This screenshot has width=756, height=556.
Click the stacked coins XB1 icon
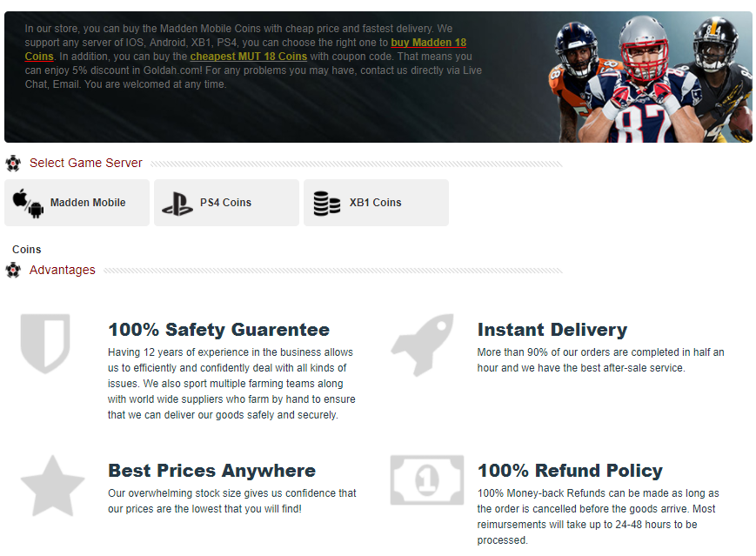pos(327,203)
